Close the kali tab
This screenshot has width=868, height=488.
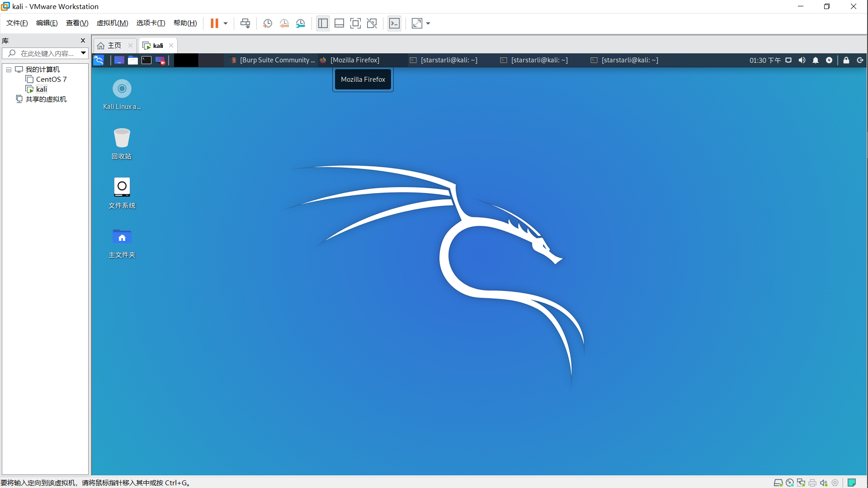(x=171, y=46)
